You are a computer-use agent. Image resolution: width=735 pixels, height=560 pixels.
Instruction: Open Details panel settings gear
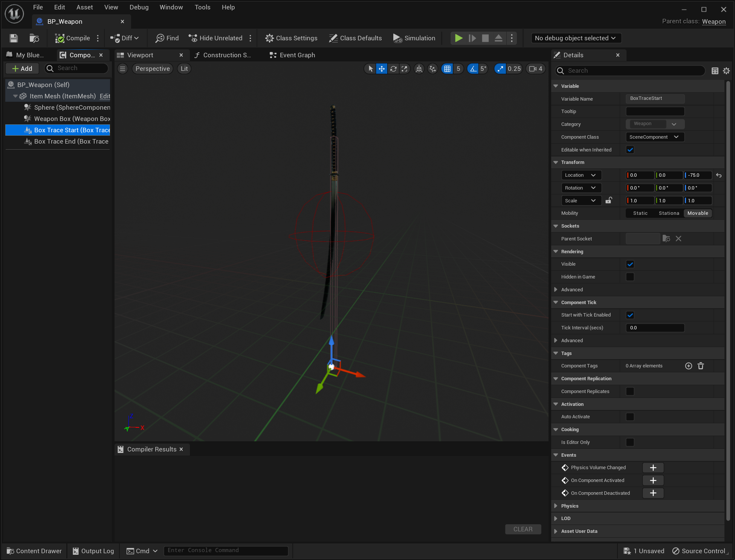[726, 71]
